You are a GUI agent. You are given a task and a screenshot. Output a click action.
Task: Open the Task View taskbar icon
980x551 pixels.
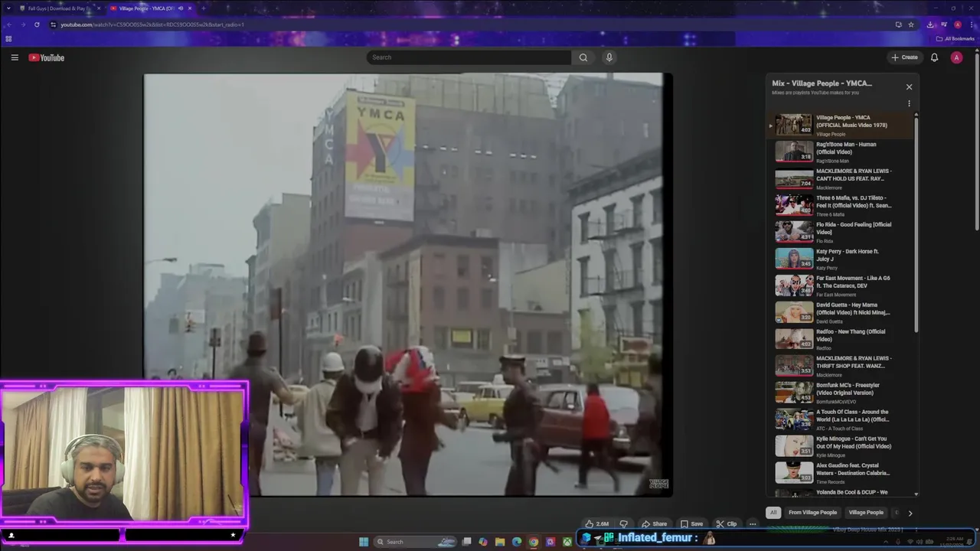466,542
